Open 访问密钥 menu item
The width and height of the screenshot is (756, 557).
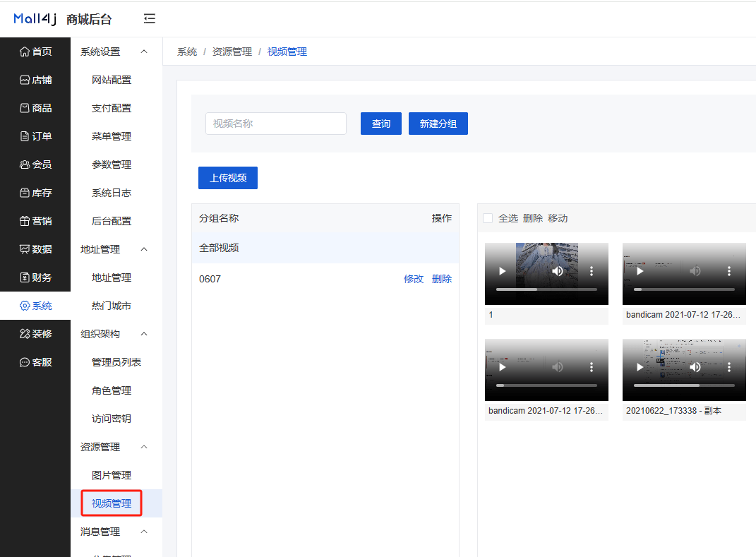(x=112, y=419)
